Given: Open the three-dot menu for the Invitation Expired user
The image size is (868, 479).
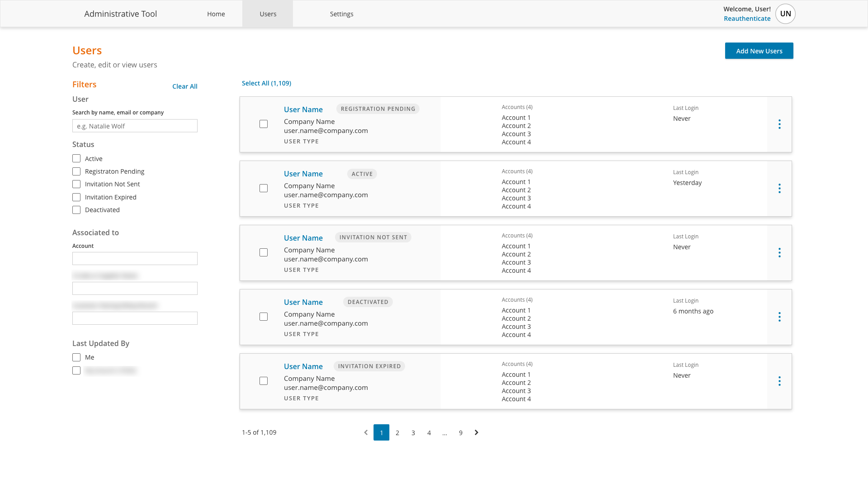Looking at the screenshot, I should coord(779,381).
